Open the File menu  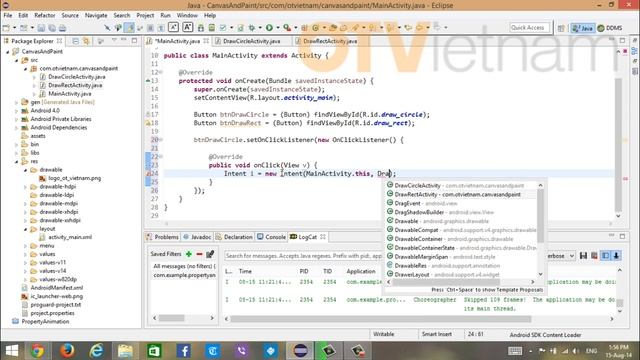tap(8, 15)
